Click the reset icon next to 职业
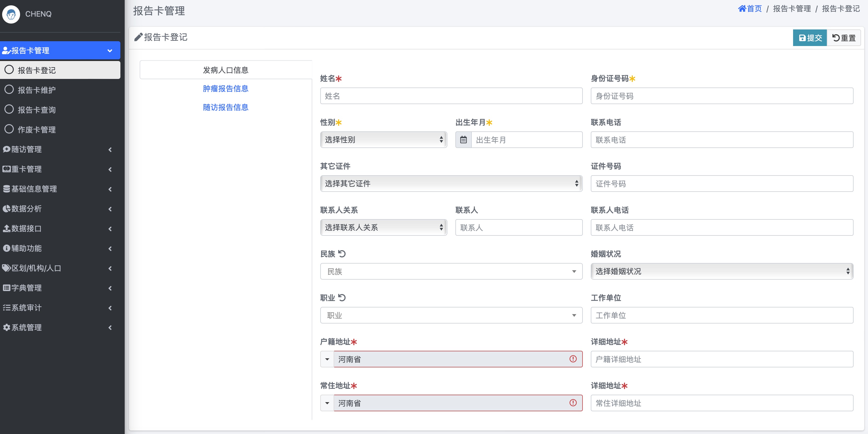This screenshot has height=434, width=868. coord(342,298)
